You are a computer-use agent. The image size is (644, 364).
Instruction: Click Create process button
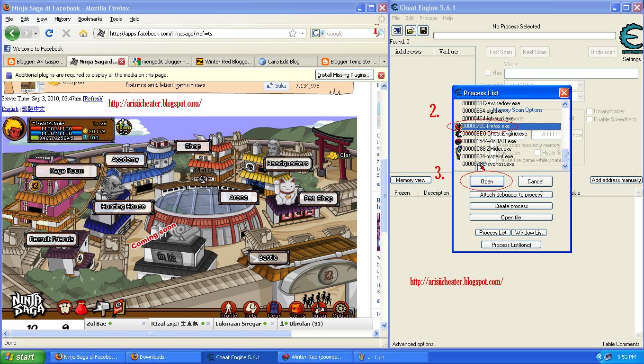pos(511,206)
